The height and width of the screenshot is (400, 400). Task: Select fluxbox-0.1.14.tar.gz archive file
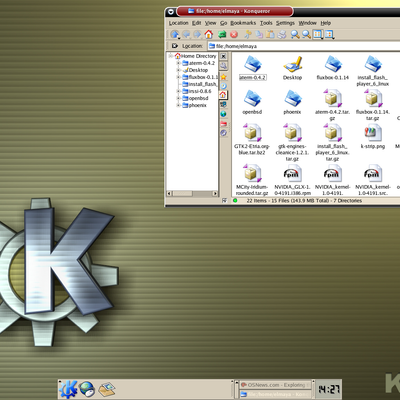(x=372, y=99)
